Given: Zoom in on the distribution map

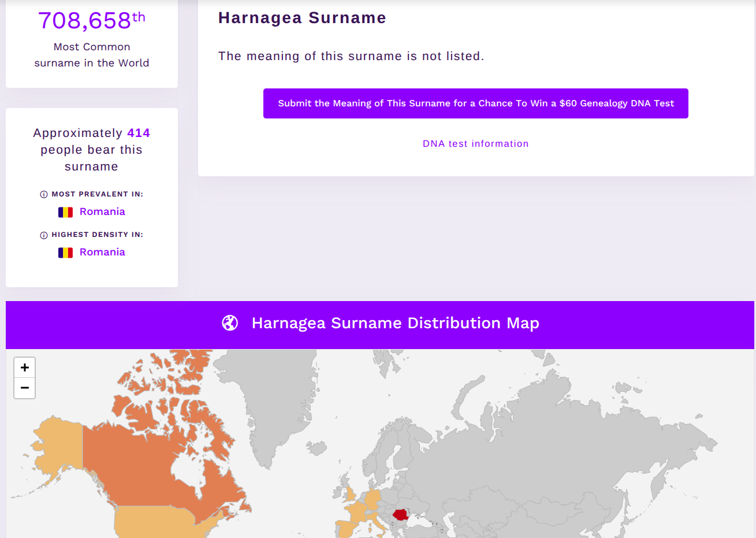Looking at the screenshot, I should pos(24,368).
